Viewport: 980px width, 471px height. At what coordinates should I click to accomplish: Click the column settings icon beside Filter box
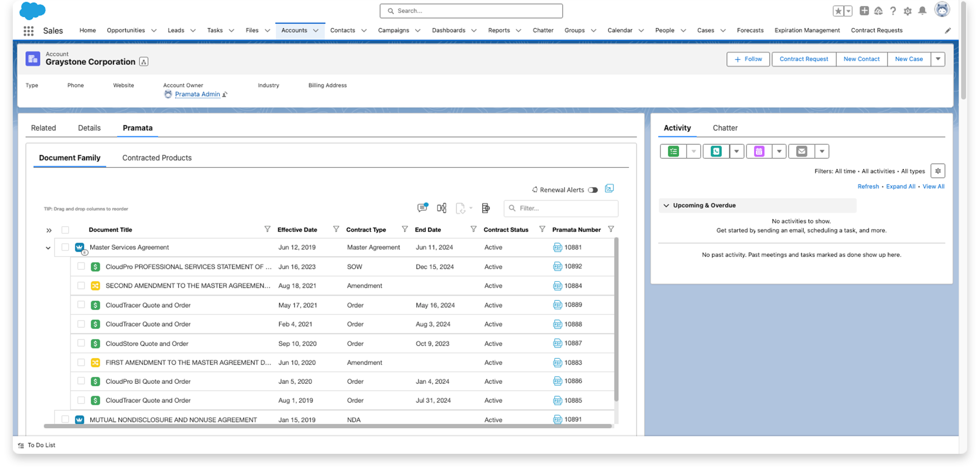tap(486, 208)
